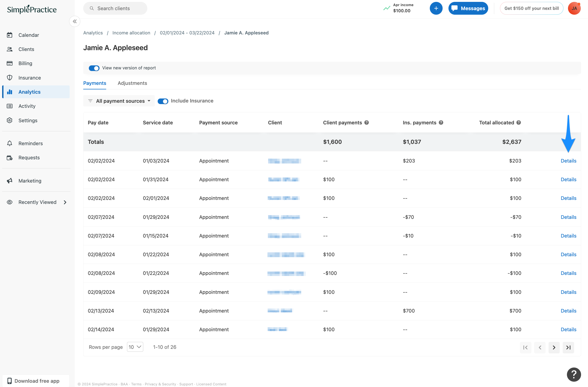The width and height of the screenshot is (588, 387).
Task: Jump to last page of results
Action: 568,347
